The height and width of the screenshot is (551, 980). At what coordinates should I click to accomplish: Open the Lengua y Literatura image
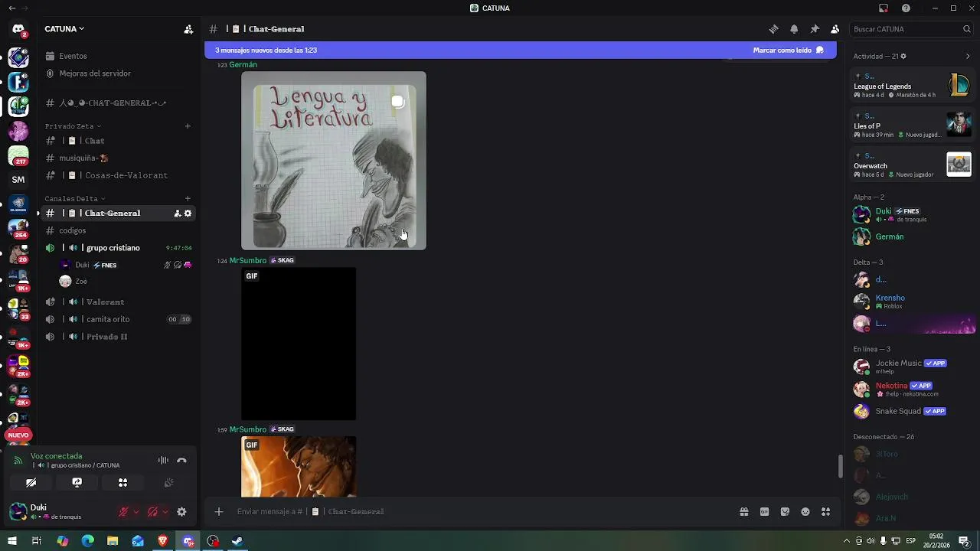coord(334,161)
